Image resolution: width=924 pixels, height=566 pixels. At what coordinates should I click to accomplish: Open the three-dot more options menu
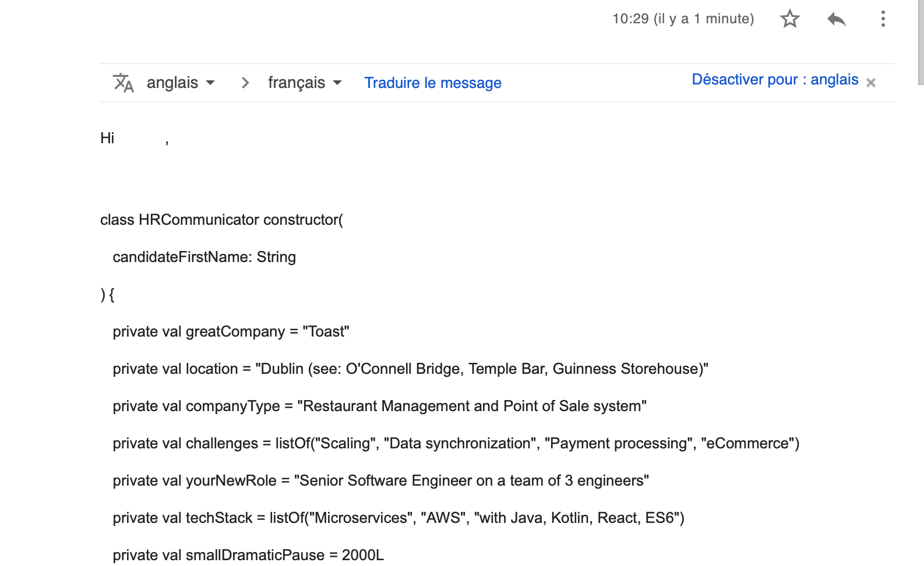[883, 19]
